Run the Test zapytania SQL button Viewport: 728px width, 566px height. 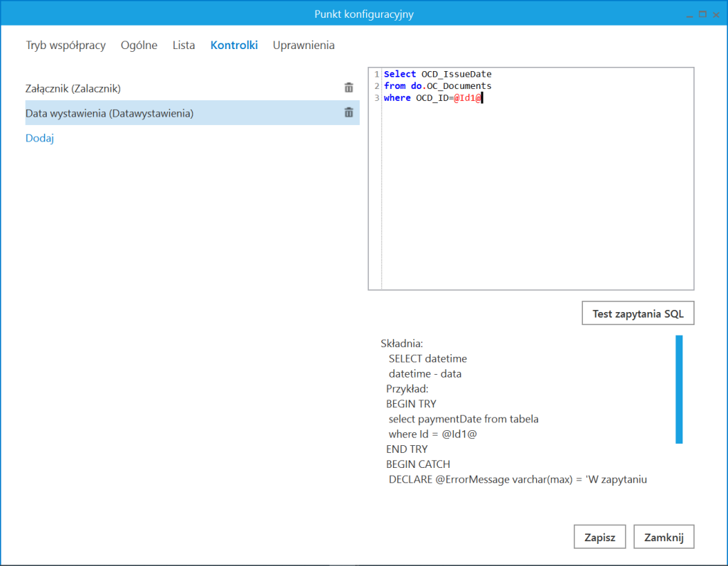pyautogui.click(x=637, y=313)
